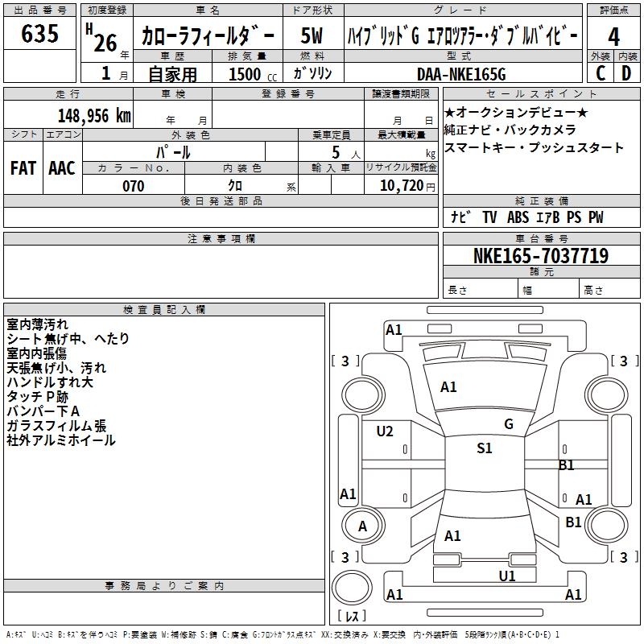Click the 譲渡書類期限 header
This screenshot has width=644, height=644.
401,93
